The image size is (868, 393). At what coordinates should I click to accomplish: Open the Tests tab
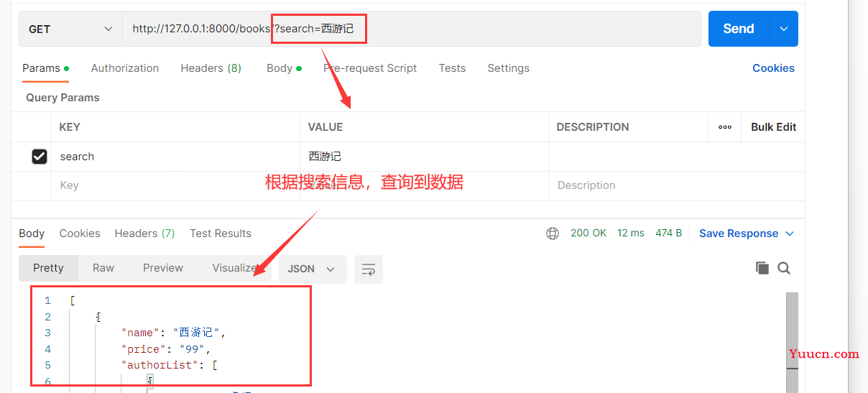(x=452, y=68)
